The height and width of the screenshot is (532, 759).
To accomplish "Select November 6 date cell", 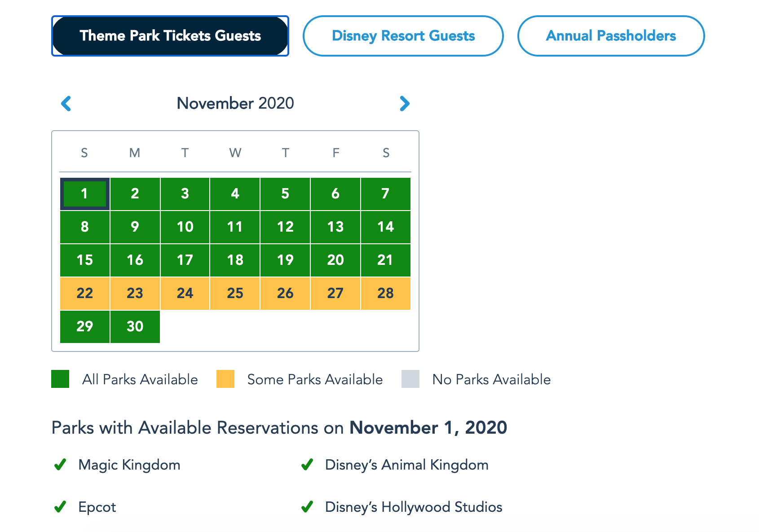I will (335, 194).
